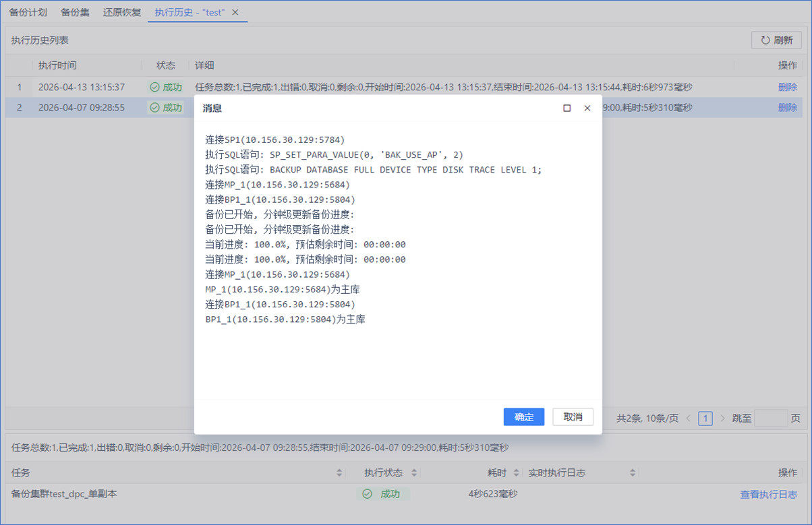812x525 pixels.
Task: Sort by the 任务 column arrows
Action: tap(339, 473)
